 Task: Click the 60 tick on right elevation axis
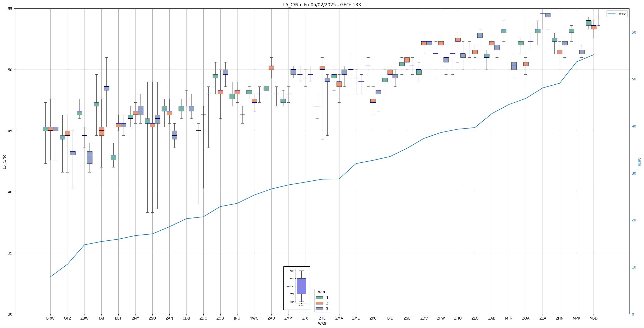(x=633, y=32)
